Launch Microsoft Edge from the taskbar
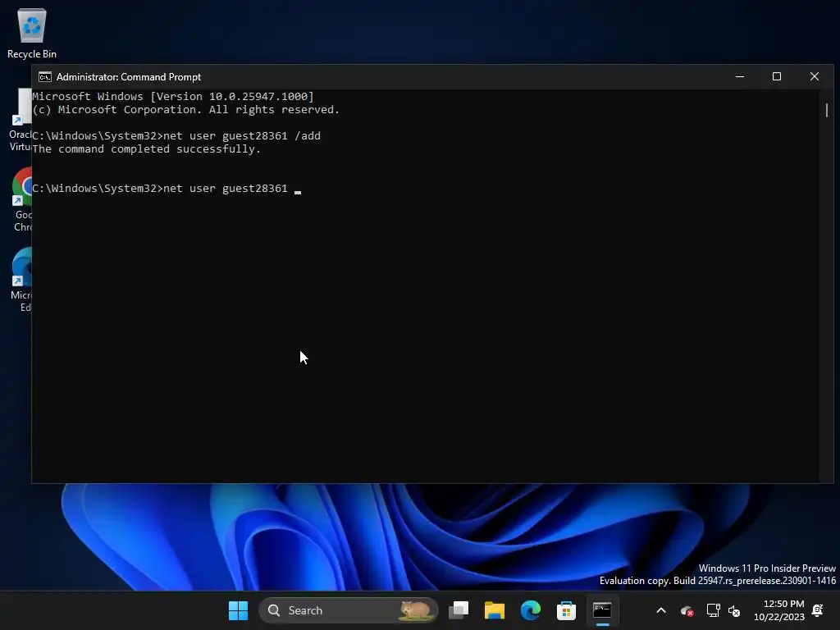This screenshot has width=840, height=630. [531, 610]
